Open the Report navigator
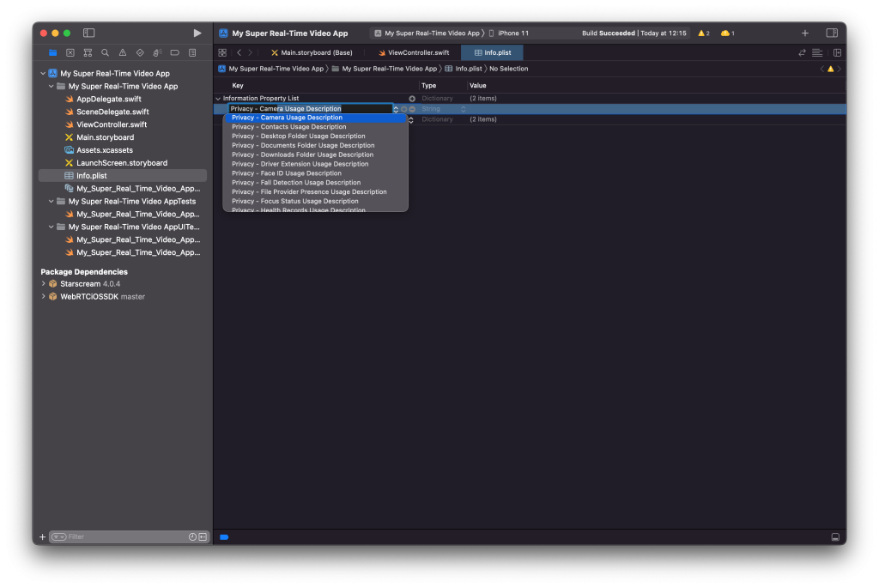 (192, 52)
